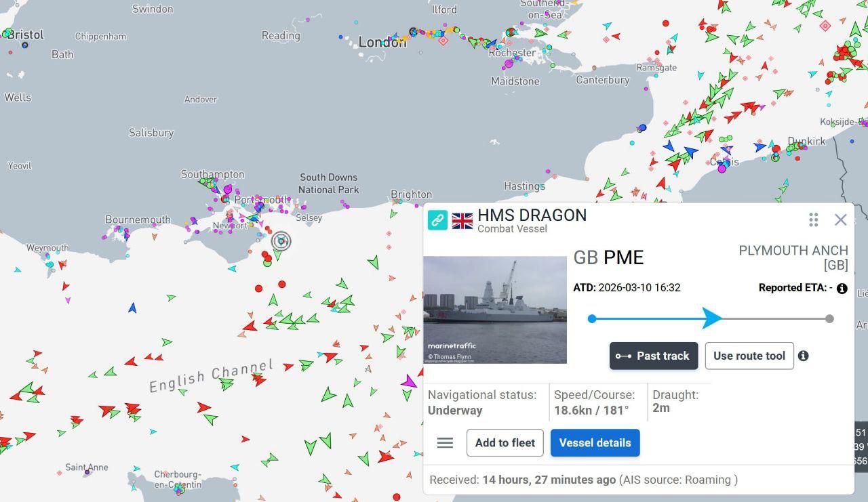Click the voyage progress arrow on the route line

(x=711, y=318)
